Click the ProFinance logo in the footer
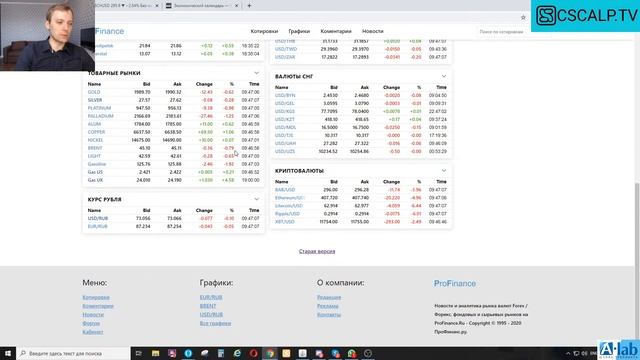 coord(455,283)
